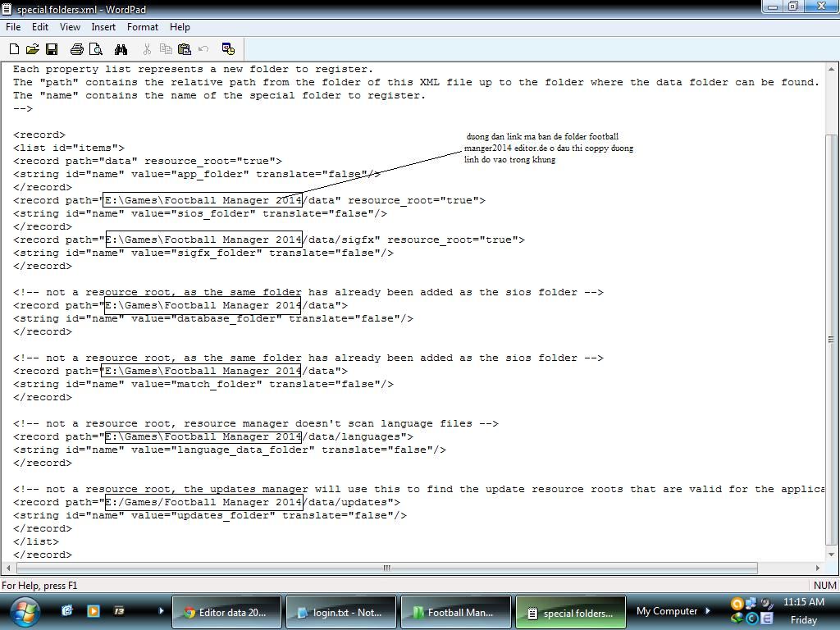The width and height of the screenshot is (840, 630).
Task: Save the document with floppy disk icon
Action: (x=52, y=49)
